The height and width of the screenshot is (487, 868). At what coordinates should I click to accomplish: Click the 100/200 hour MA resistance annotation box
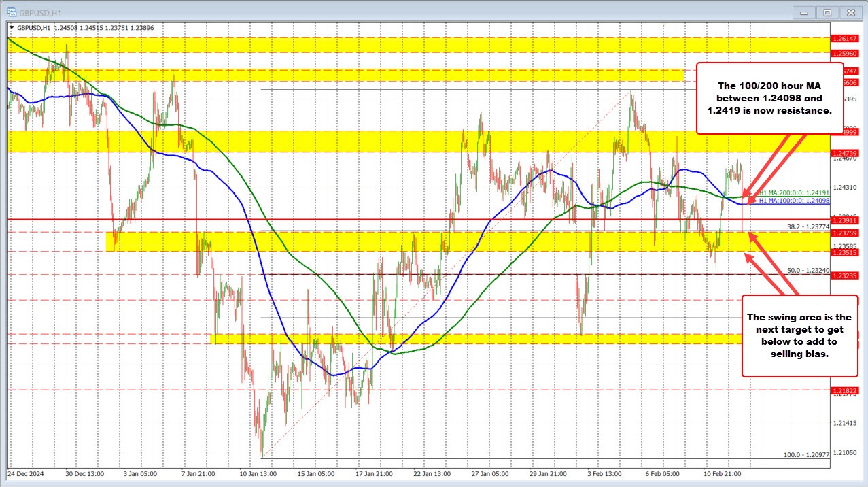pyautogui.click(x=769, y=97)
